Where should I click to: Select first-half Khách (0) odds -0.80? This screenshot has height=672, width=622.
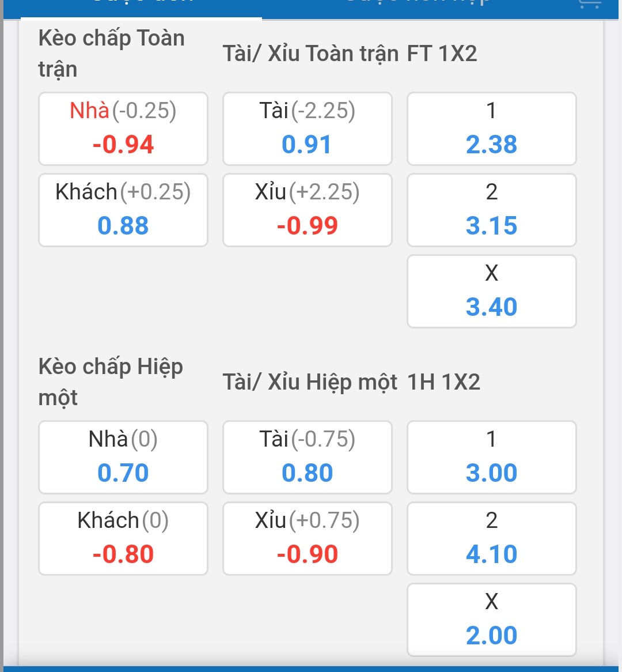(x=123, y=539)
